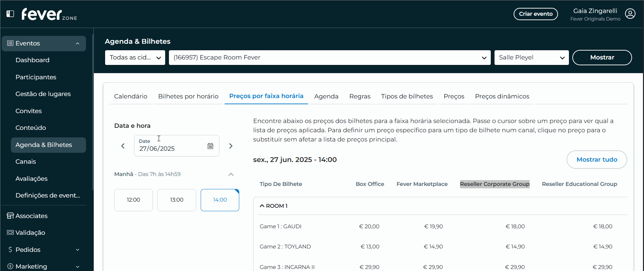
Task: Click Reseller Corporate price for Game 2 TOYLAND
Action: point(515,247)
